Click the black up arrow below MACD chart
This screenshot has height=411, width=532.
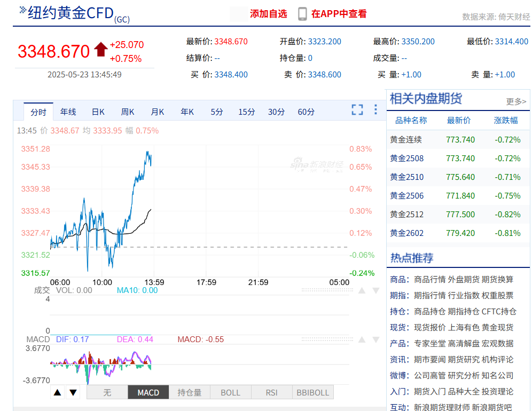58,392
